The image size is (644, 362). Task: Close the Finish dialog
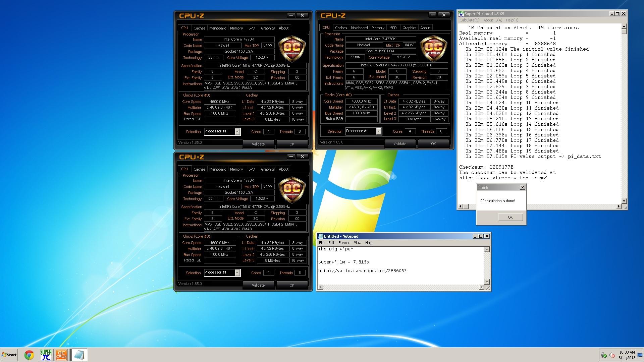coord(522,187)
